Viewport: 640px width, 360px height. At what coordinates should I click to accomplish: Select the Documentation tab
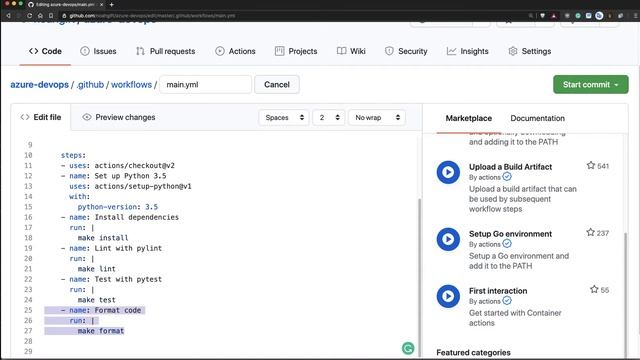(538, 118)
